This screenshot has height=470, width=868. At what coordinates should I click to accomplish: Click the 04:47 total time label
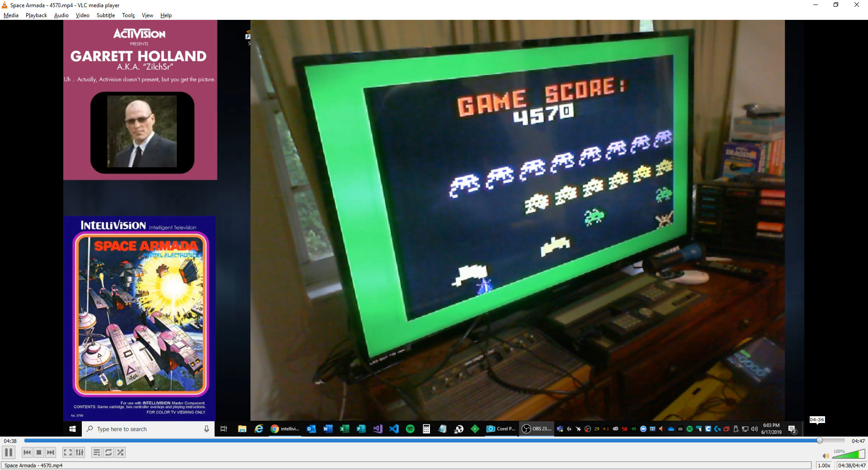point(858,441)
